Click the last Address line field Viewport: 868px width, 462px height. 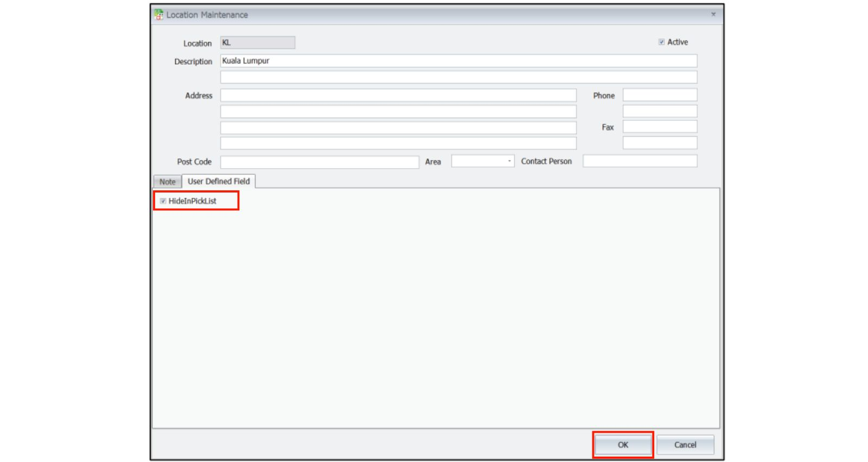tap(398, 143)
